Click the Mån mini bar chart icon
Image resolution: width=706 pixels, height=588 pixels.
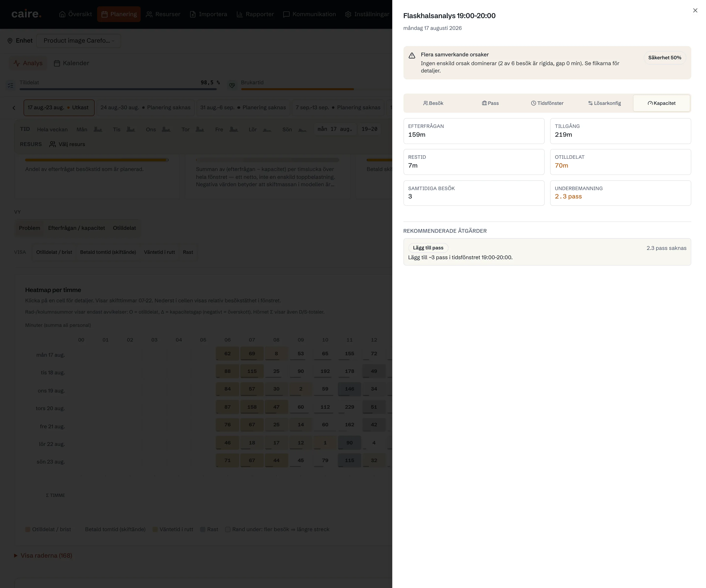[98, 129]
